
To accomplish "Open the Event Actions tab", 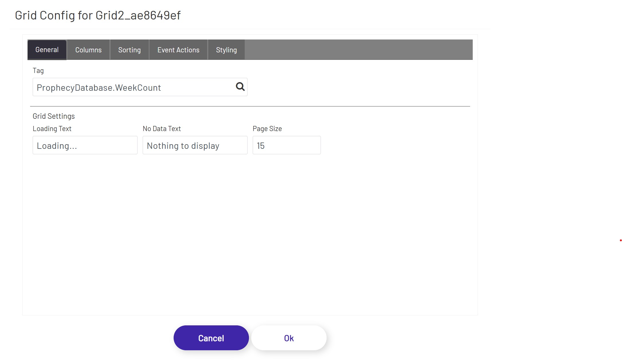I will coord(178,50).
